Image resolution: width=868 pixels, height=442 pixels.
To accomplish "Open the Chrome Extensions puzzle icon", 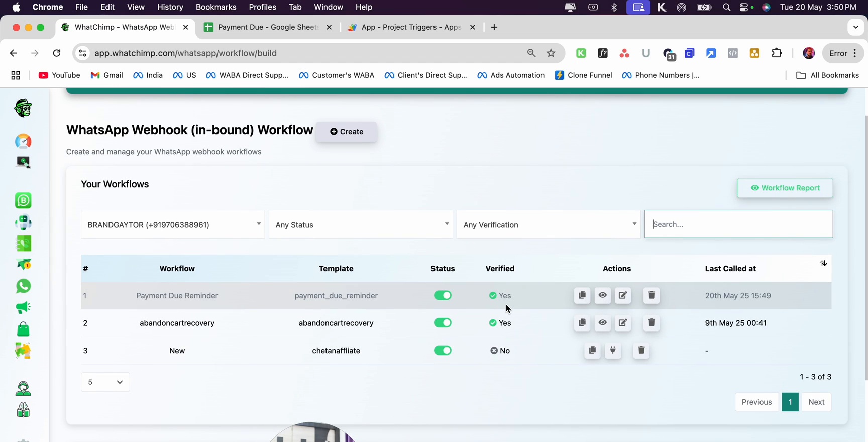I will (777, 53).
